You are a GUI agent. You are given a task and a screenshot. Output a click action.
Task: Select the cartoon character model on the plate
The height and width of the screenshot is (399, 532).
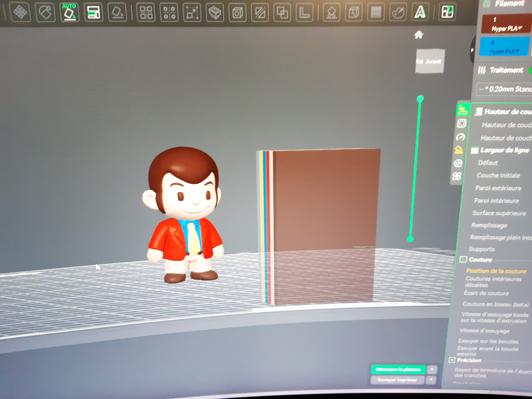point(184,214)
